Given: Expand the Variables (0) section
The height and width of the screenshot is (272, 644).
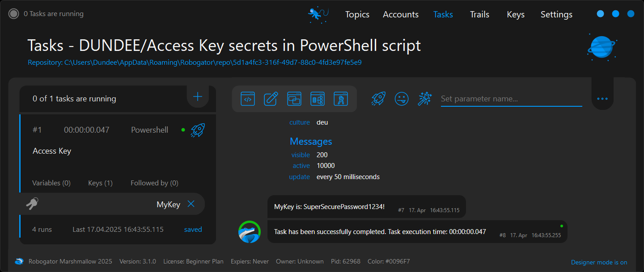Looking at the screenshot, I should tap(51, 183).
